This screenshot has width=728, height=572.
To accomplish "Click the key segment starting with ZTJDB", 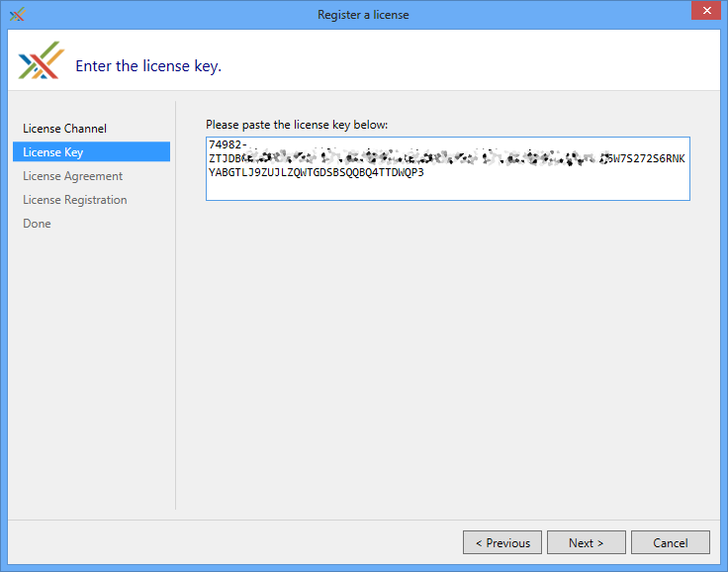I will [224, 159].
